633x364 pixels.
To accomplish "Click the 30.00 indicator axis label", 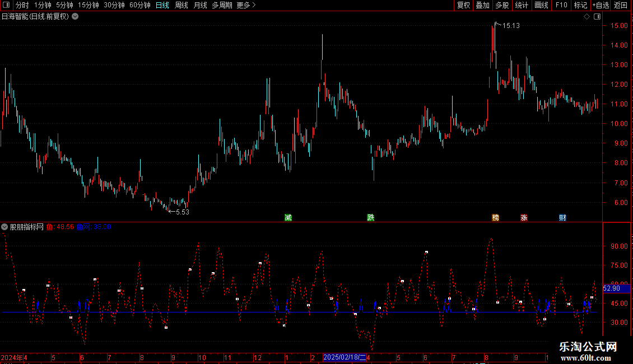I will [619, 322].
